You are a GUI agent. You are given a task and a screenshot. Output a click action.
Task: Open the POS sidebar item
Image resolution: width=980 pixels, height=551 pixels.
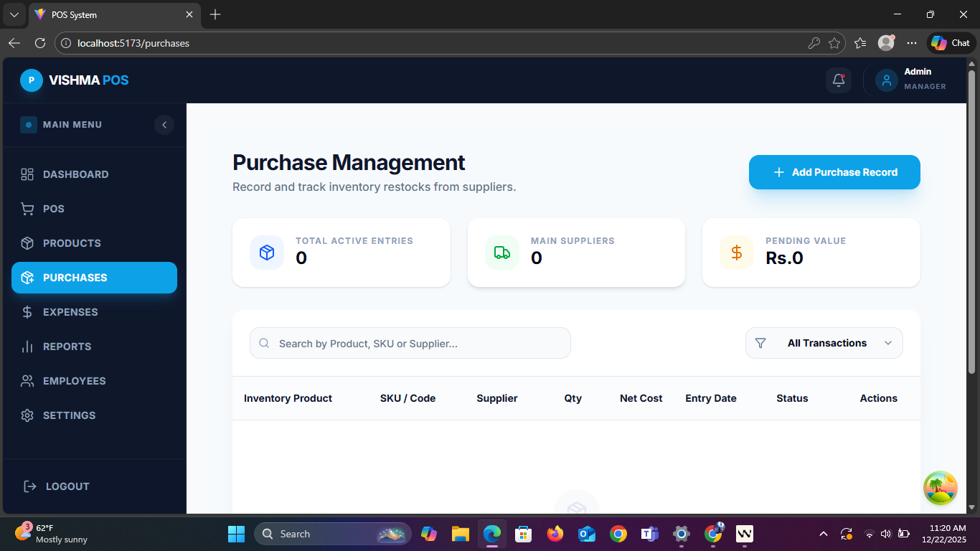[94, 209]
